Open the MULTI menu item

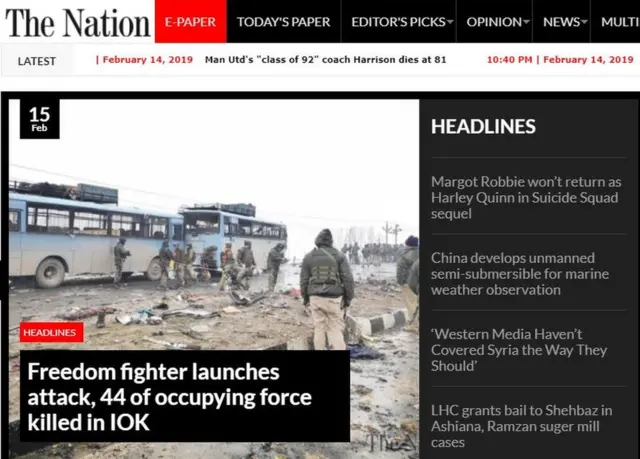point(620,22)
